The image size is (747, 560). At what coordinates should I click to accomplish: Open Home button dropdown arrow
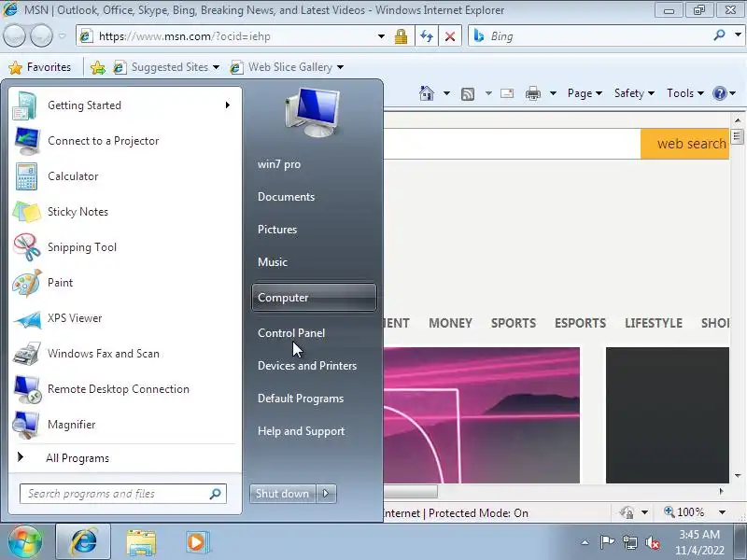tap(446, 93)
